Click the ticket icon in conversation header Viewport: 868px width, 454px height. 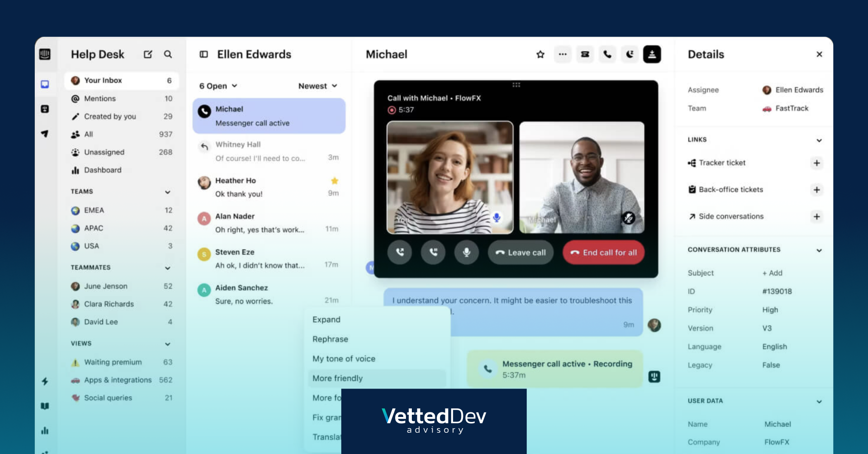585,54
